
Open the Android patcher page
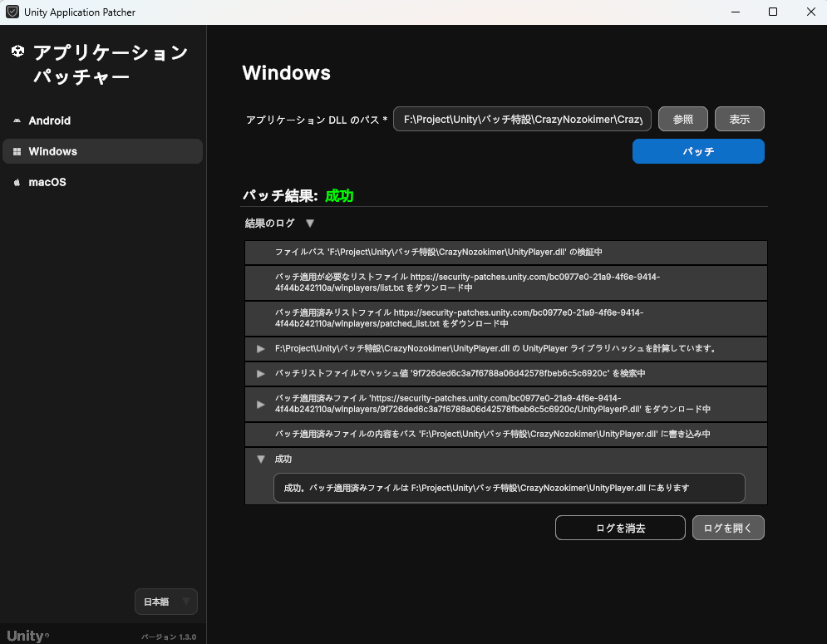click(50, 121)
